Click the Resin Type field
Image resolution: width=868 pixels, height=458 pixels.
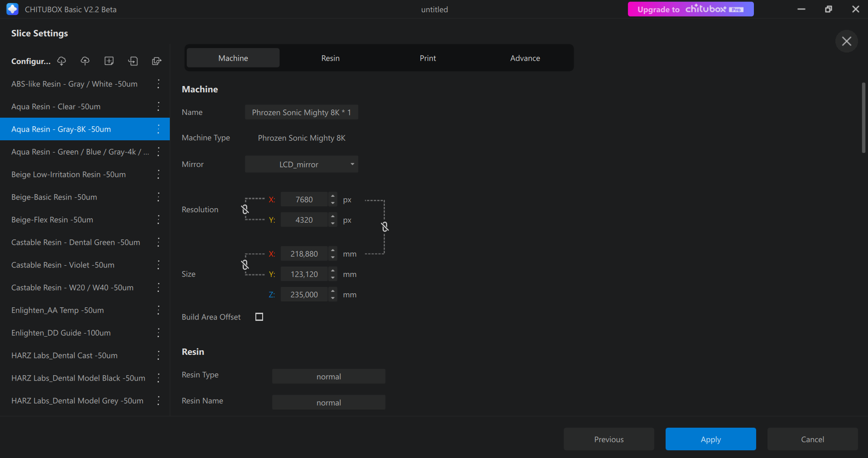329,377
